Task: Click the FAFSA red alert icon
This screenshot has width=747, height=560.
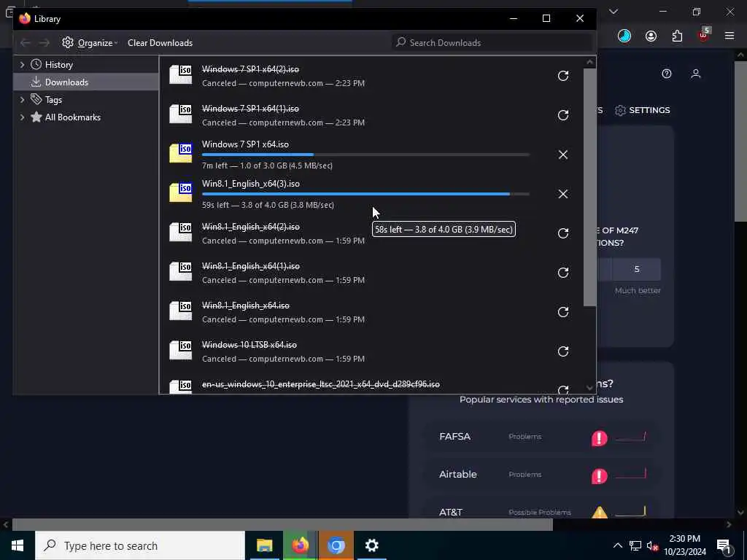Action: coord(600,437)
